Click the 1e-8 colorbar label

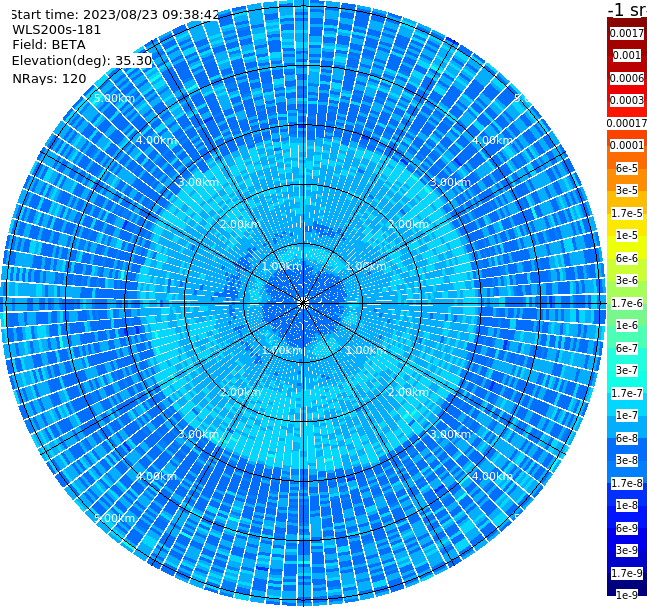point(627,505)
